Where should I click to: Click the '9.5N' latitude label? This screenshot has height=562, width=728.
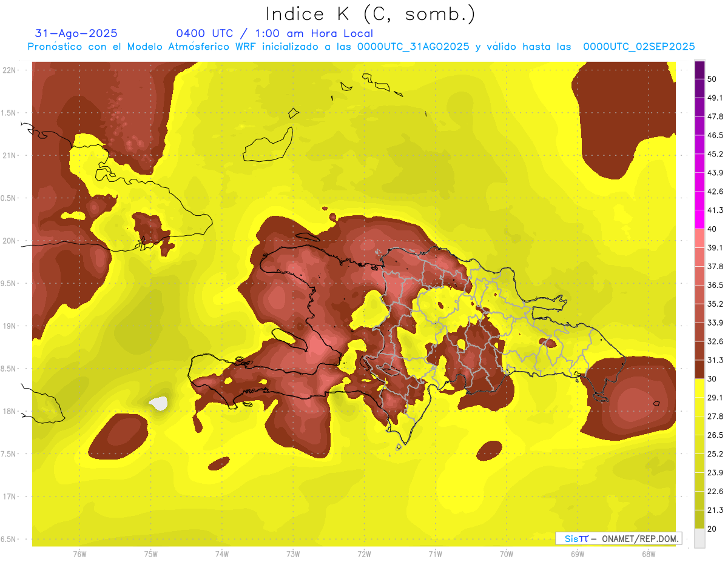9,284
